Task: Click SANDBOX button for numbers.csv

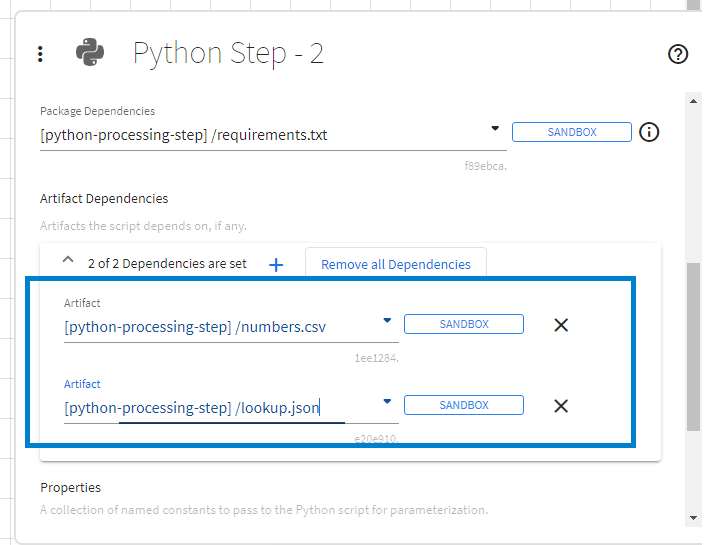Action: point(463,324)
